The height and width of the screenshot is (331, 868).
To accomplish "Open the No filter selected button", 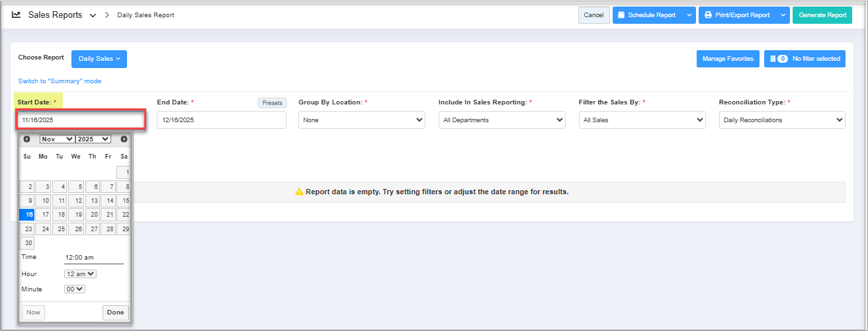I will coord(804,59).
